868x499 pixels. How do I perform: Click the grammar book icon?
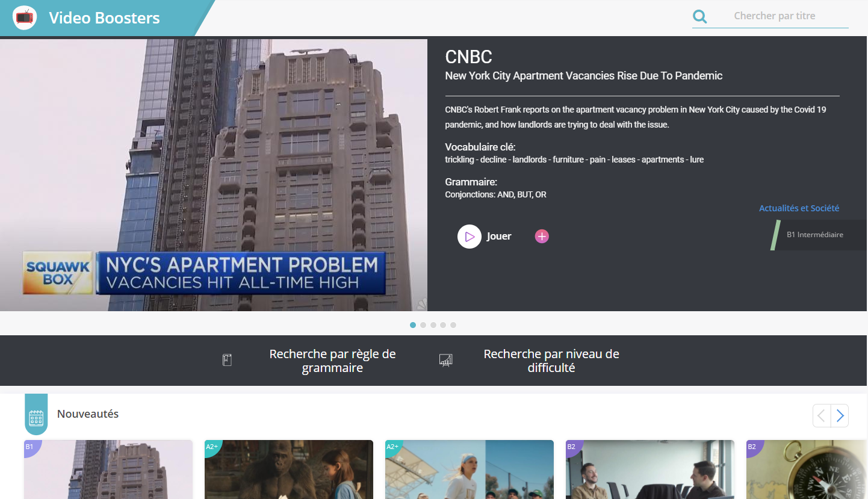(227, 361)
